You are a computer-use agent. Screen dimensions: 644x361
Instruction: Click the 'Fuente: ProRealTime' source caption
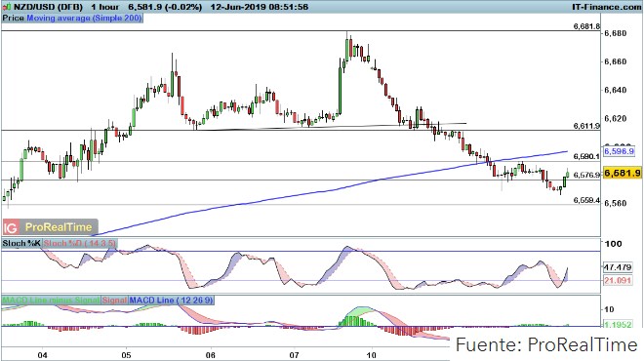(546, 344)
